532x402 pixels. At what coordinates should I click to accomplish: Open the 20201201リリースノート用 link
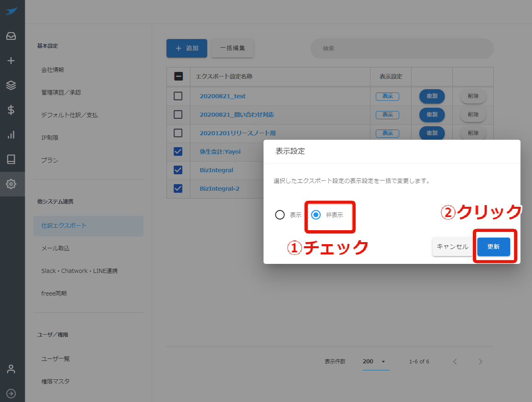[x=238, y=133]
